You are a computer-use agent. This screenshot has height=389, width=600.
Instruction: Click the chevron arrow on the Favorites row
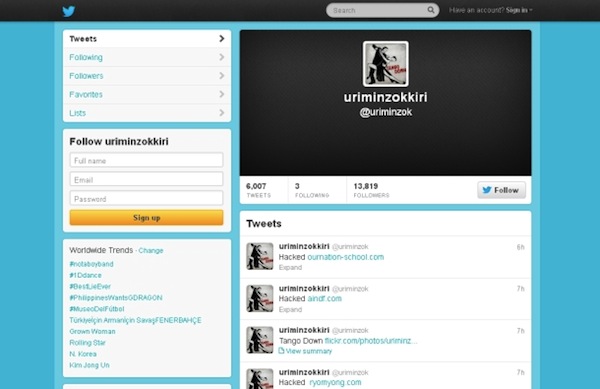[222, 94]
